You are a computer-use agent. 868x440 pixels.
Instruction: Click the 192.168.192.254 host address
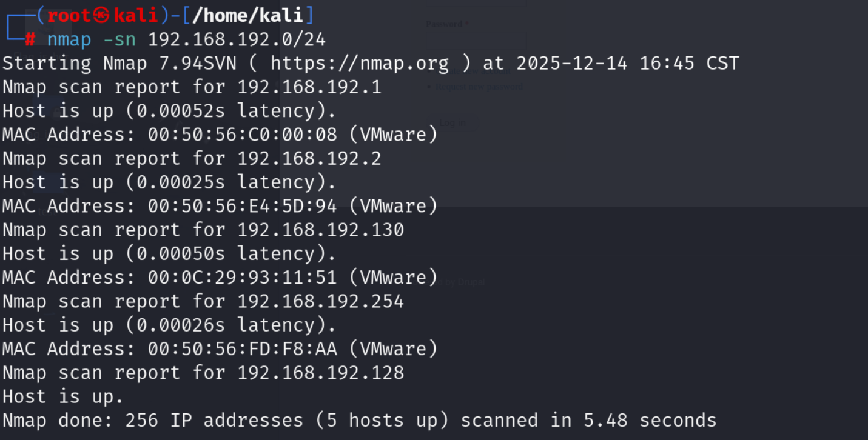point(320,302)
